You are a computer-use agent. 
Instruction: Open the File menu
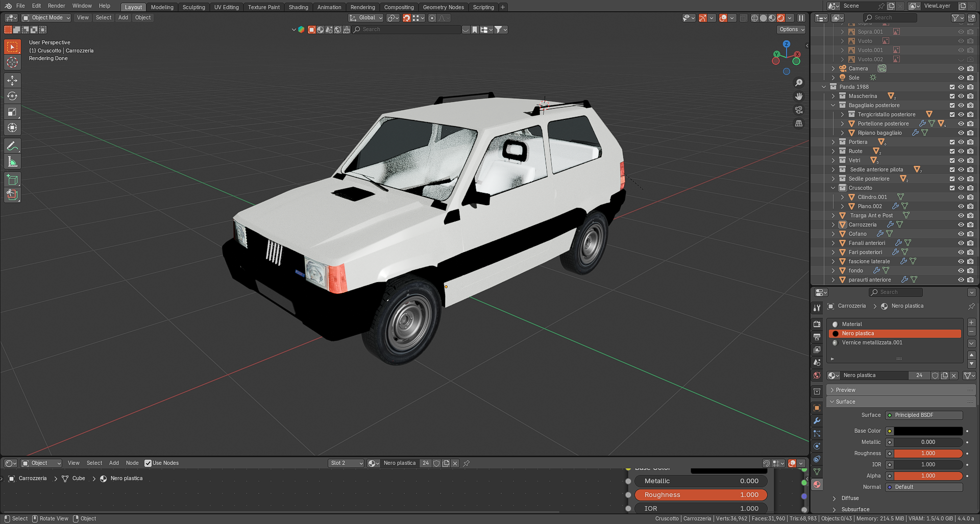point(20,6)
